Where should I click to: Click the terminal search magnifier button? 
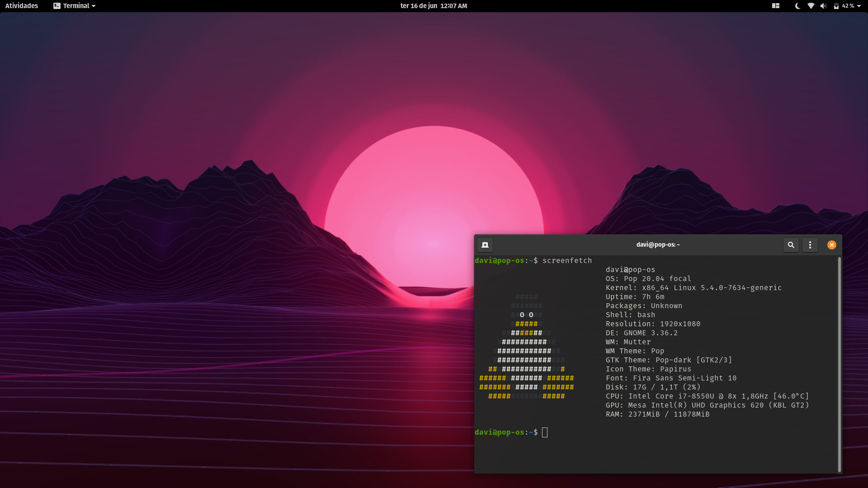tap(791, 245)
